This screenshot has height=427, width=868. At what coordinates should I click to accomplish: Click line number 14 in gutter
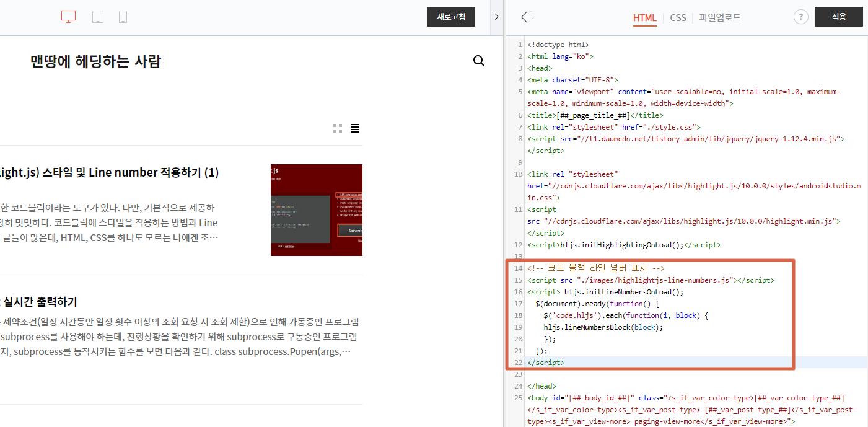click(x=519, y=268)
